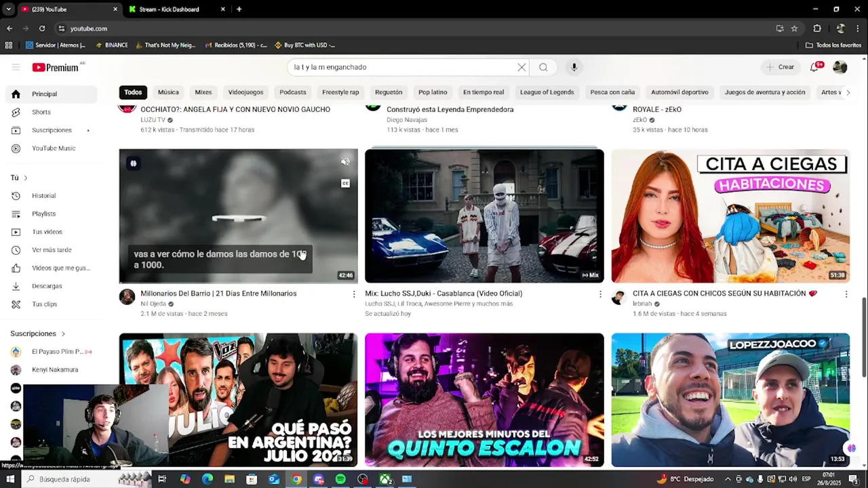
Task: Open Principal in the sidebar
Action: click(x=52, y=94)
